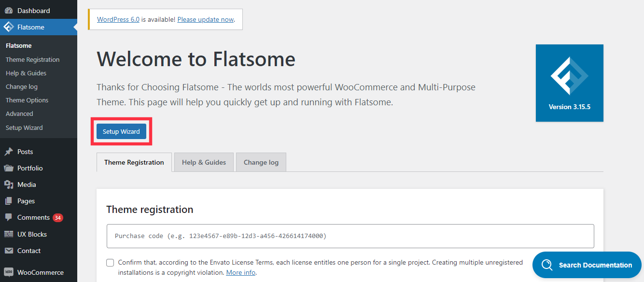The image size is (644, 282).
Task: Click the UX Blocks grid icon
Action: (9, 234)
